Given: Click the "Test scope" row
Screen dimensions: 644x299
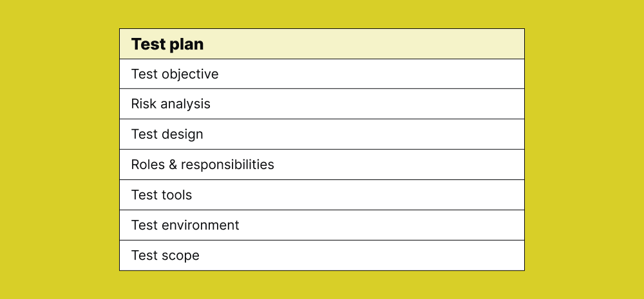Looking at the screenshot, I should tap(321, 255).
